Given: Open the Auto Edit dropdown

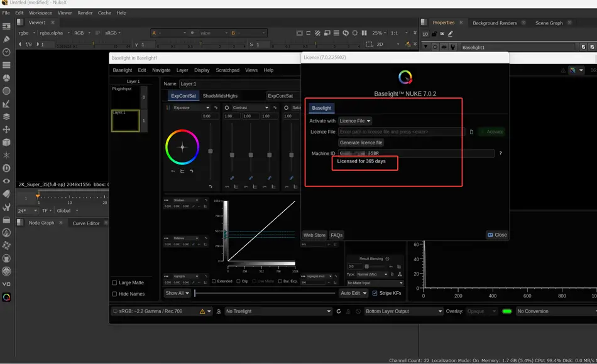Looking at the screenshot, I should click(x=354, y=293).
